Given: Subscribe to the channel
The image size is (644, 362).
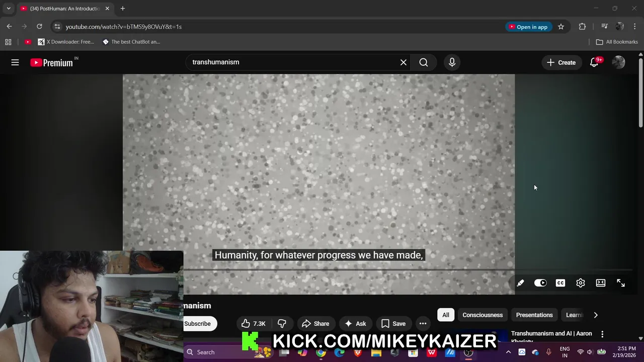Looking at the screenshot, I should click(x=200, y=324).
